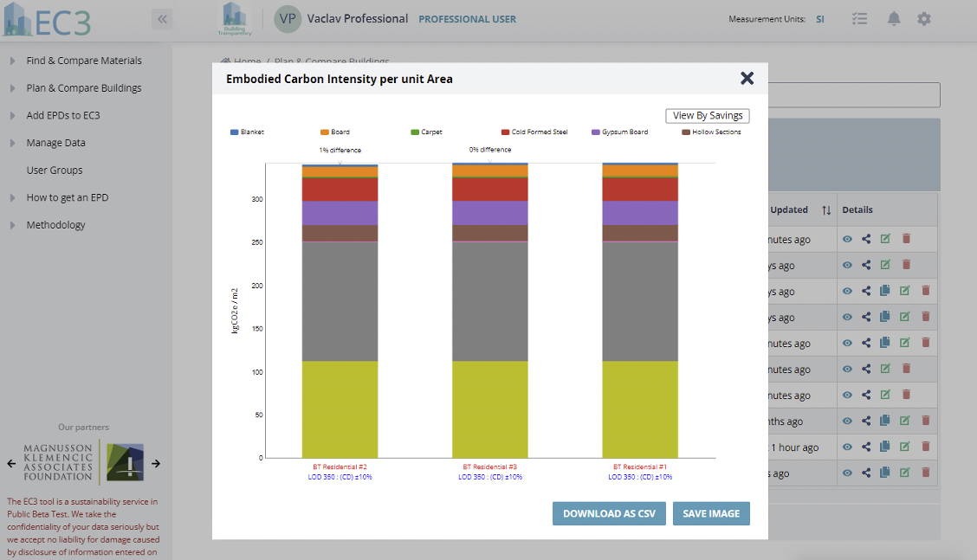Open the Methodology sidebar item

coord(55,225)
